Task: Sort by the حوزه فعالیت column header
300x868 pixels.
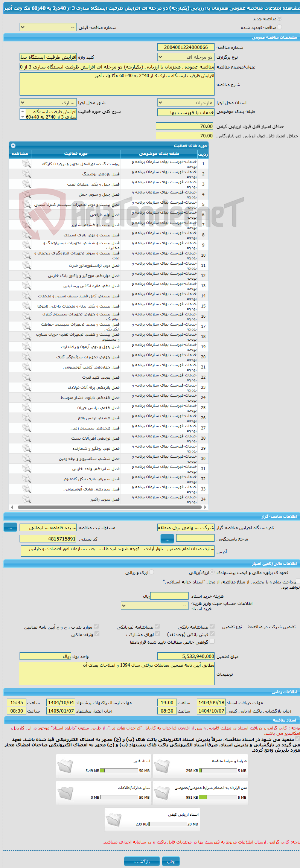Action: 76,154
